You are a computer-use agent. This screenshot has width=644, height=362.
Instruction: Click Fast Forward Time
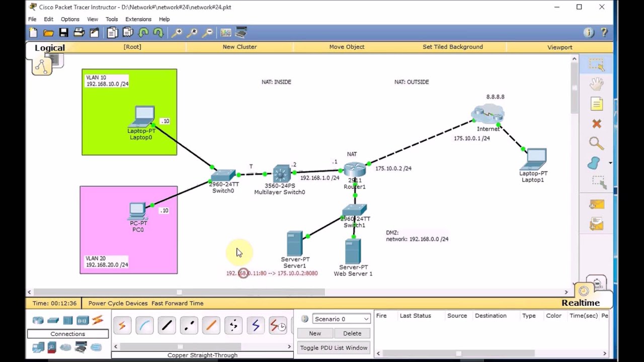[x=178, y=303]
